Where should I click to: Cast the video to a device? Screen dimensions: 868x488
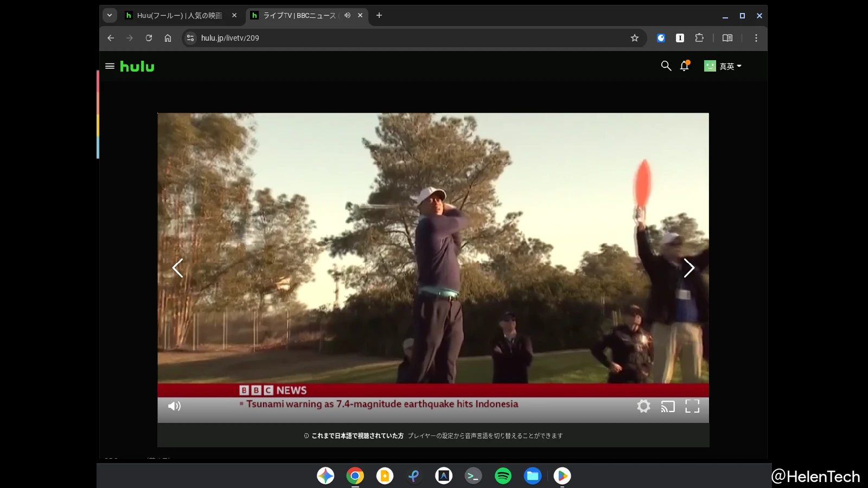(668, 406)
